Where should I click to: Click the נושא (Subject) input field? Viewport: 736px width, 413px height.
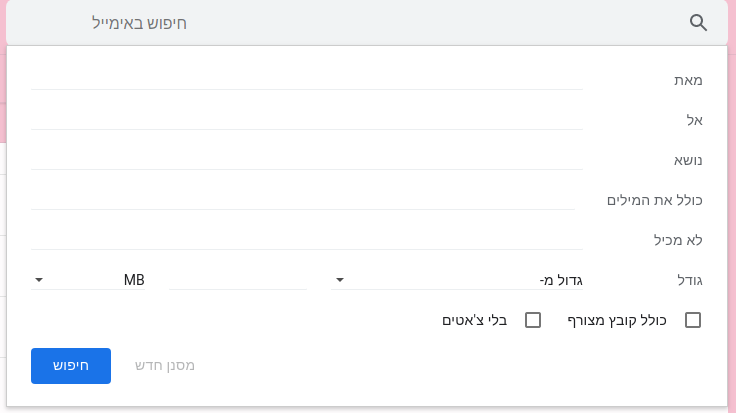pyautogui.click(x=307, y=160)
